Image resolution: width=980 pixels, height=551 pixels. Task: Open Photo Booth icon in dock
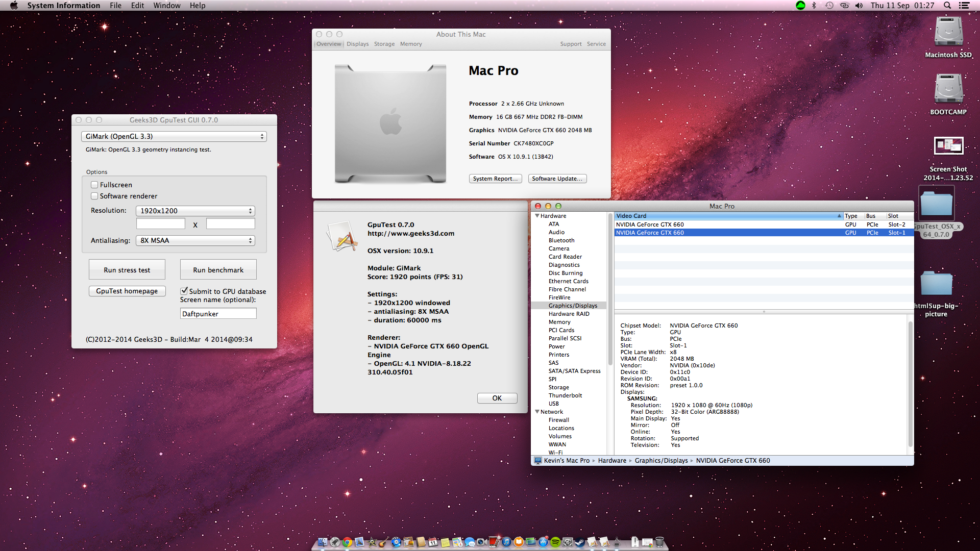(494, 541)
